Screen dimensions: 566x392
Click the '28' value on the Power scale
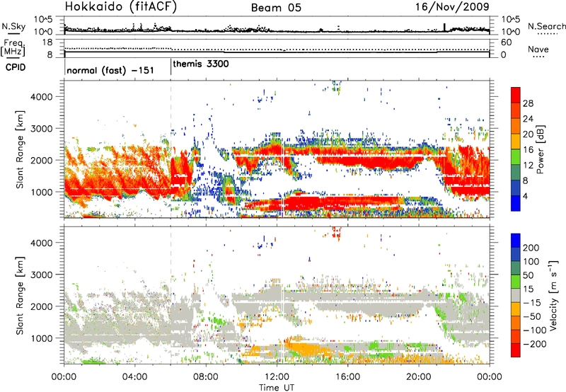[528, 103]
